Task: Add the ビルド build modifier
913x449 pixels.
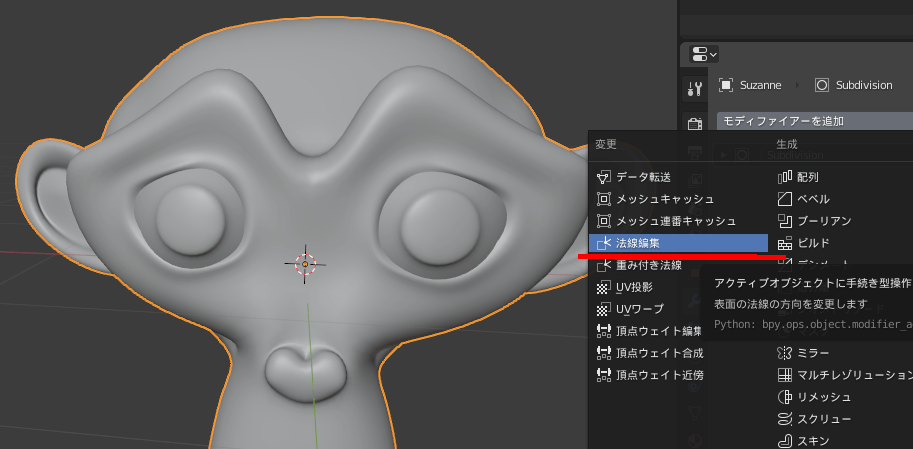Action: [843, 243]
